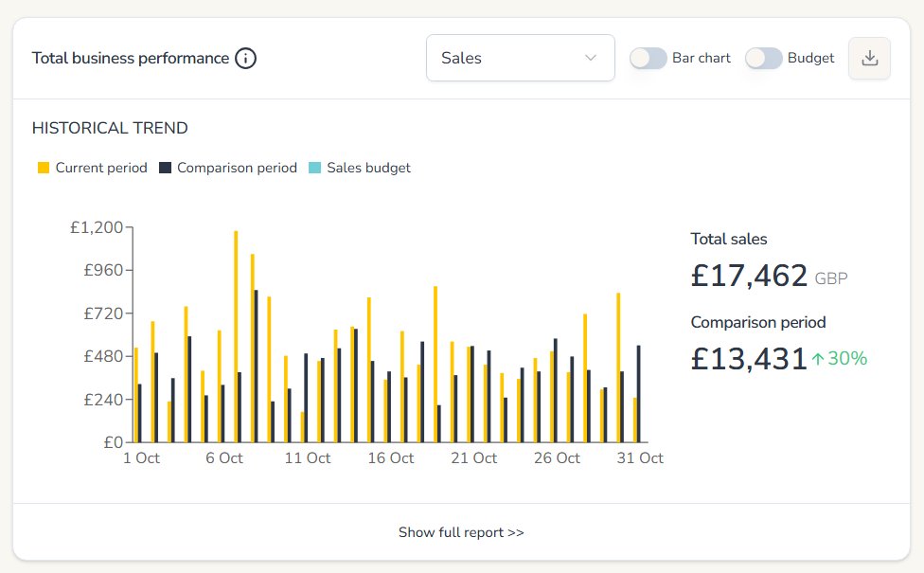Select the Comparison period legend label
This screenshot has width=924, height=573.
(x=237, y=168)
